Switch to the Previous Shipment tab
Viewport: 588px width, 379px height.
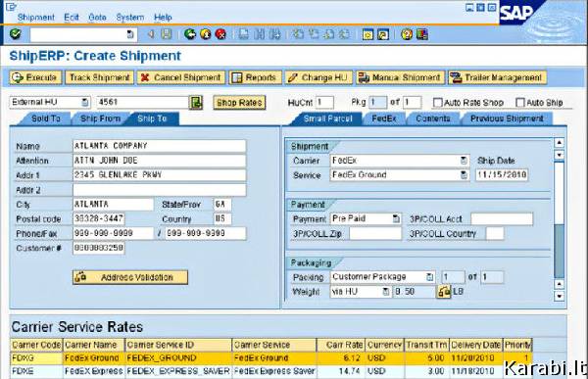(507, 118)
